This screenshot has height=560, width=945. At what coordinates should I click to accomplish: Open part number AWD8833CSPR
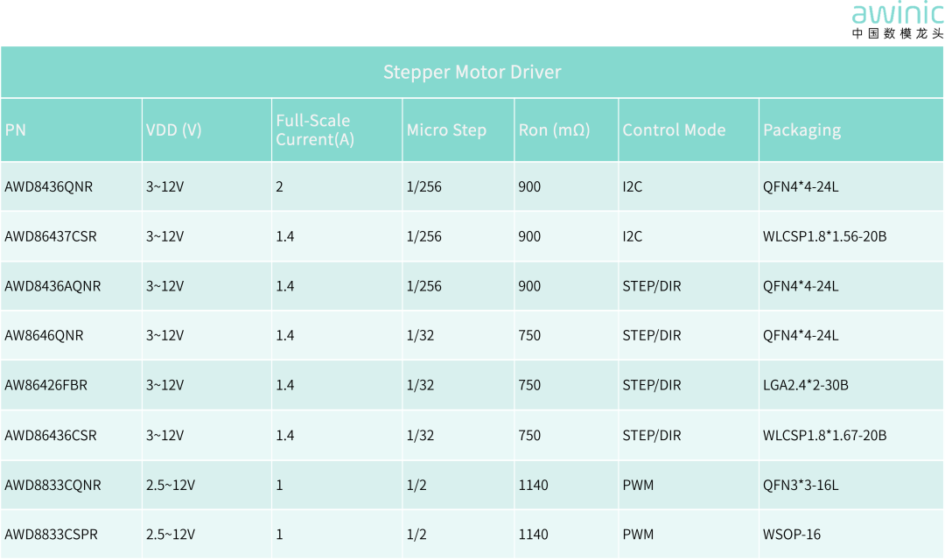[52, 534]
